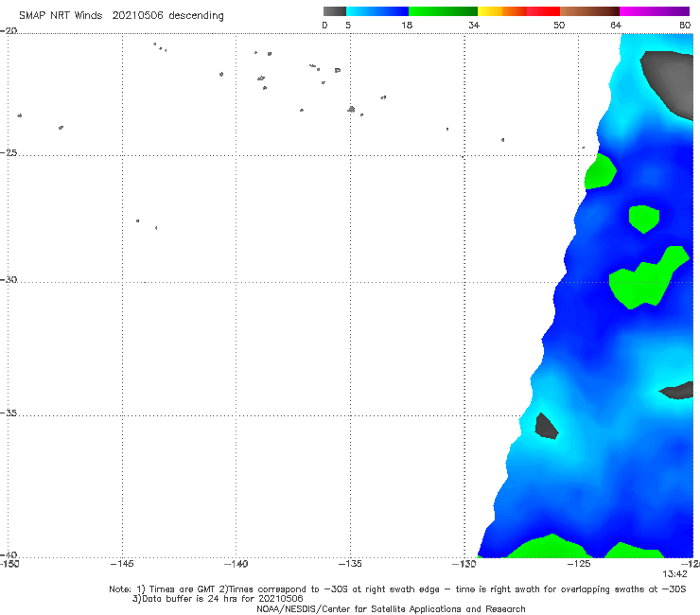This screenshot has height=615, width=700.
Task: Click the latitude label '-30'
Action: 9,280
